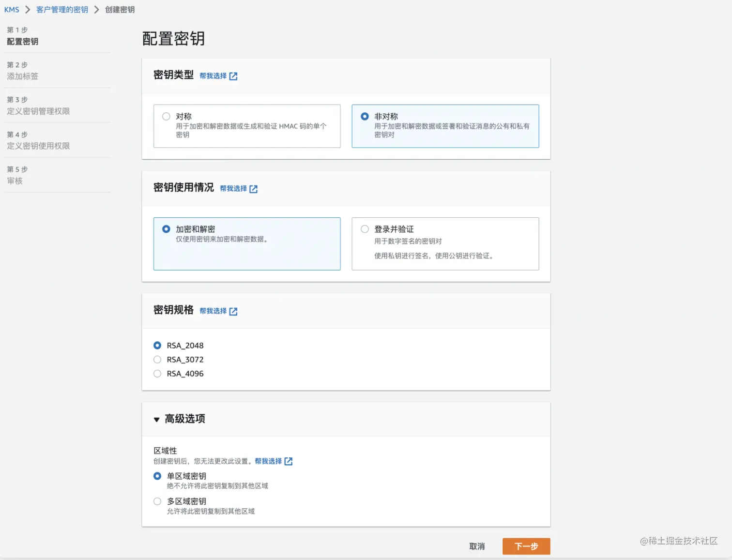Screen dimensions: 732x560
Task: Click the 创建密钥 breadcrumb text
Action: click(x=120, y=10)
